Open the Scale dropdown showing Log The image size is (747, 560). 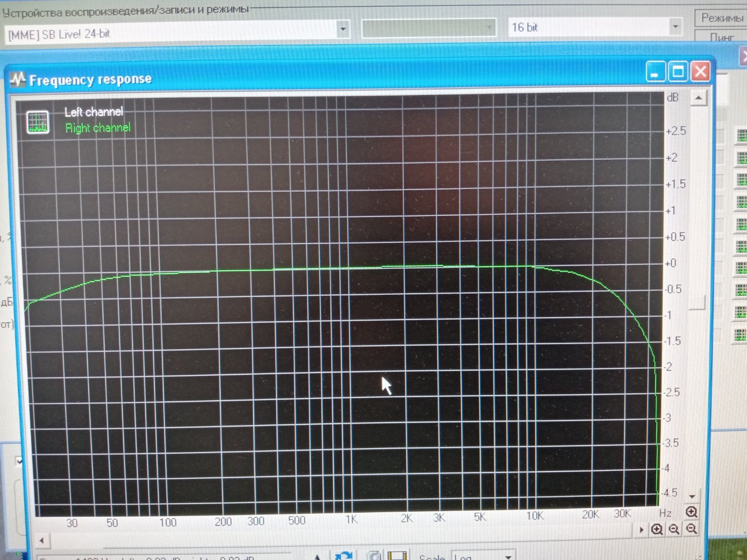508,557
